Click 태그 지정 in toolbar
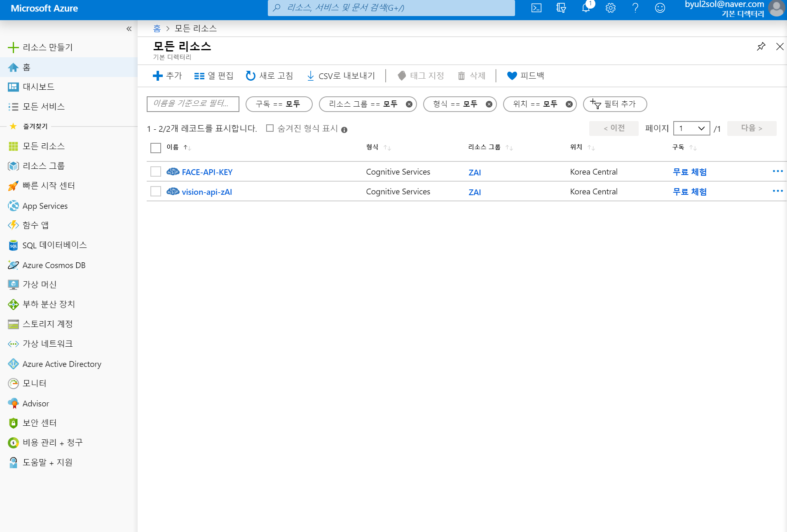Viewport: 787px width, 532px height. pos(421,76)
